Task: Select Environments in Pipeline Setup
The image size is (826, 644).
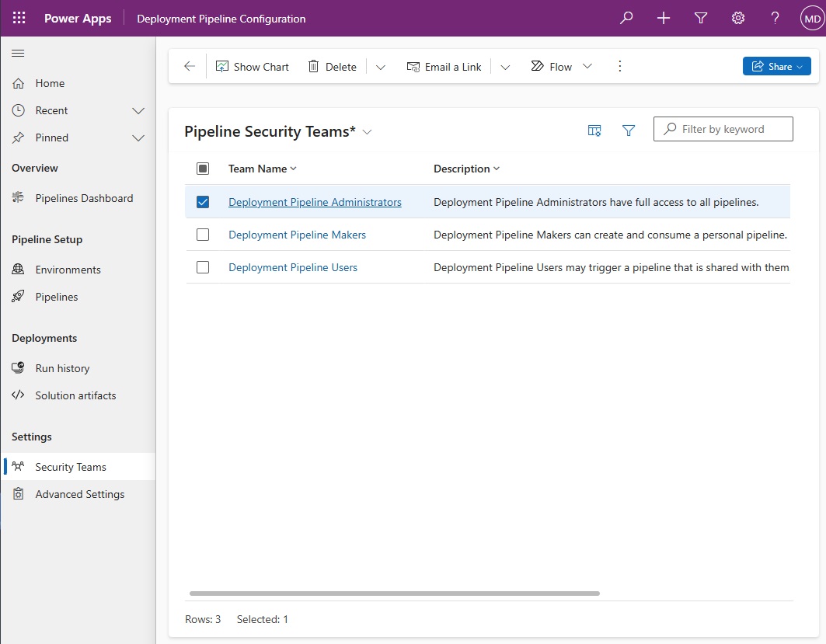Action: coord(68,269)
